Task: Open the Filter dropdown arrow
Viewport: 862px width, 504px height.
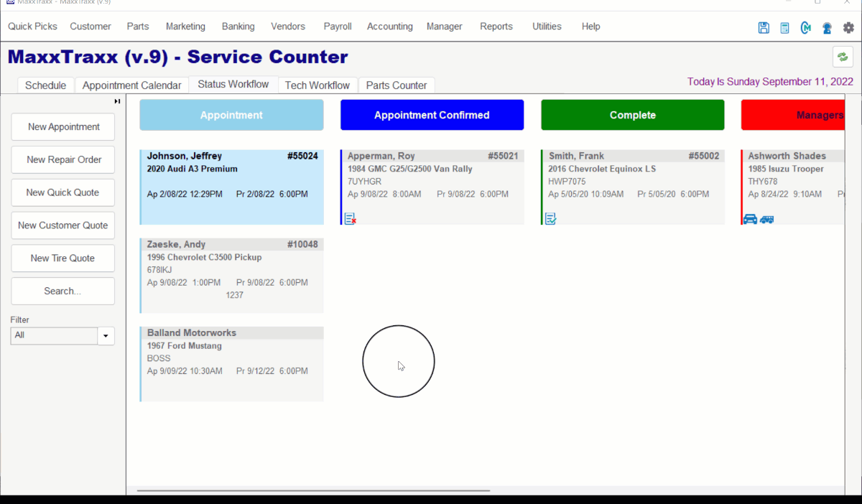Action: 106,336
